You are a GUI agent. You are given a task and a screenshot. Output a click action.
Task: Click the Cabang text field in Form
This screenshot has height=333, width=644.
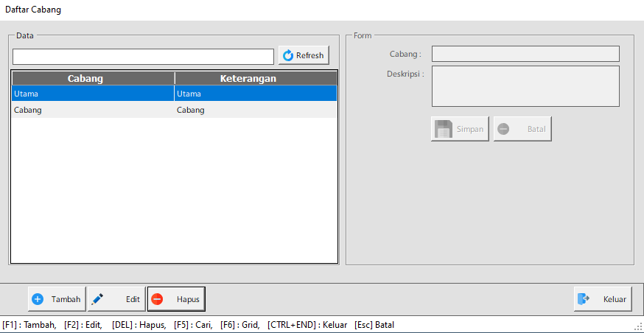click(x=525, y=54)
